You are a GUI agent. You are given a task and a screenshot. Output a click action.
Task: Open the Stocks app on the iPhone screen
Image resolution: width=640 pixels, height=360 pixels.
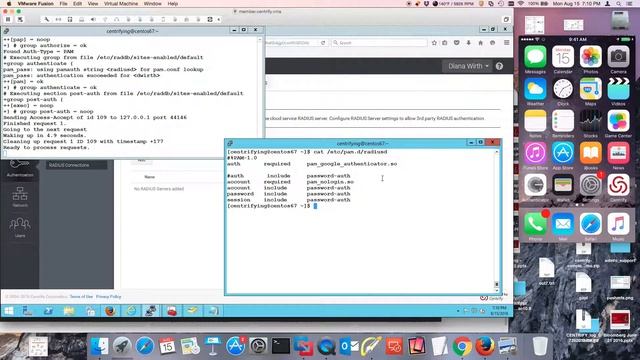click(591, 121)
